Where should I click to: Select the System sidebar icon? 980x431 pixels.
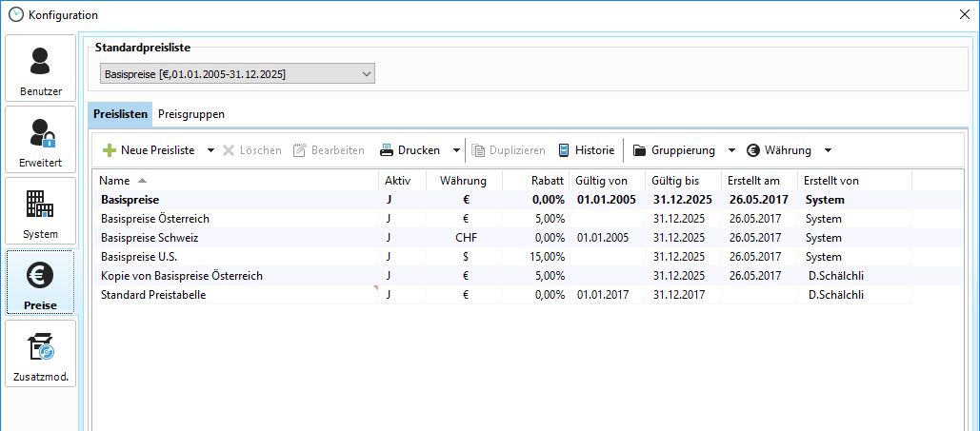tap(41, 211)
